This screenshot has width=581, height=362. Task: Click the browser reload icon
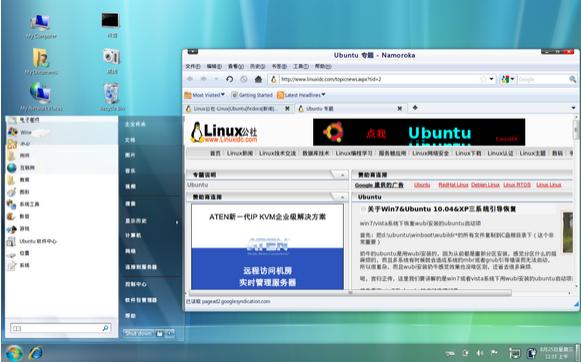click(x=229, y=79)
